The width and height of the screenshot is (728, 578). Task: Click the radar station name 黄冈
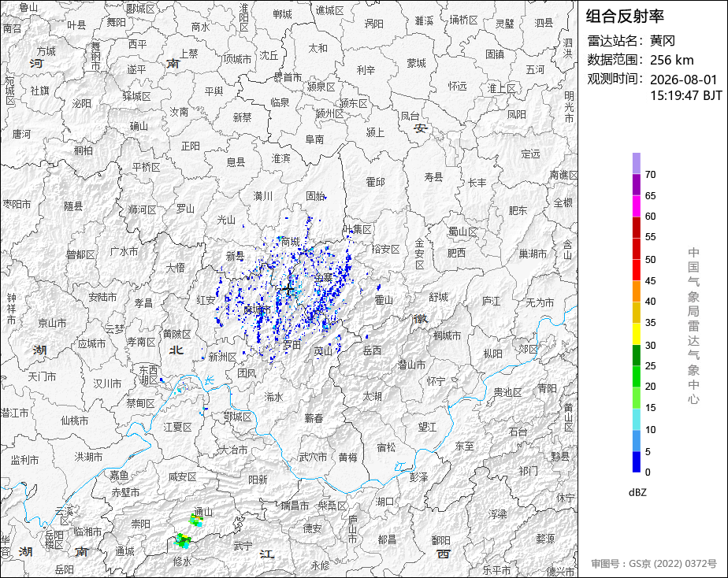[663, 41]
